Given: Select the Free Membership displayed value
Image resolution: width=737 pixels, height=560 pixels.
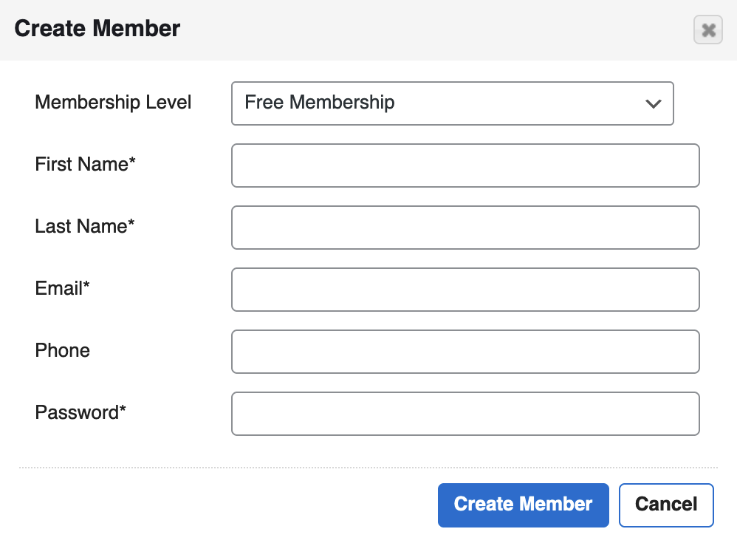Looking at the screenshot, I should 320,103.
